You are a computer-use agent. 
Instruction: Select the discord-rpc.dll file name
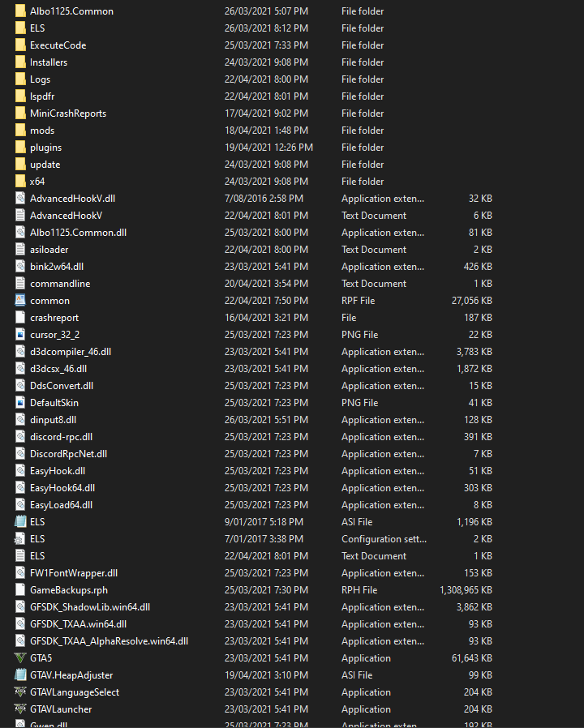tap(62, 437)
